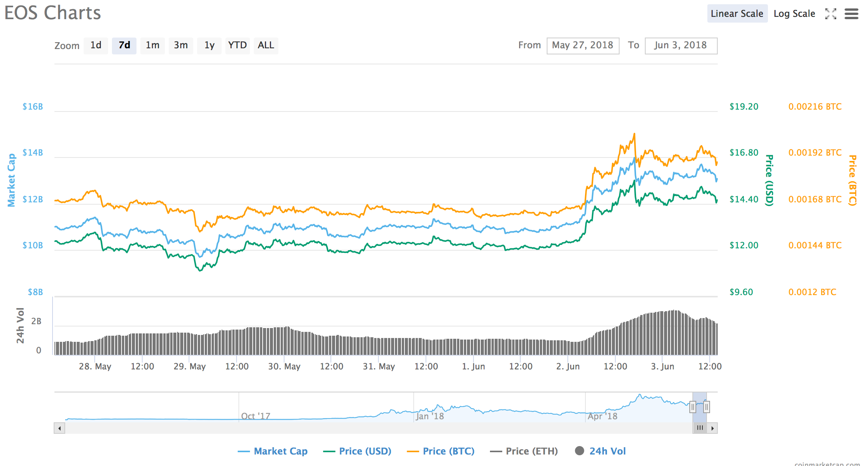Click the Price (USD) axis title
The image size is (868, 466).
[769, 180]
